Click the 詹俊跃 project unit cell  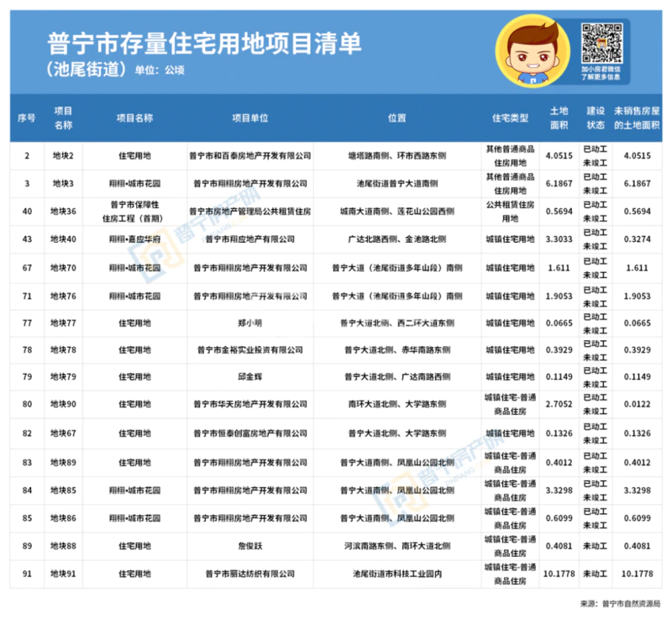pos(249,546)
